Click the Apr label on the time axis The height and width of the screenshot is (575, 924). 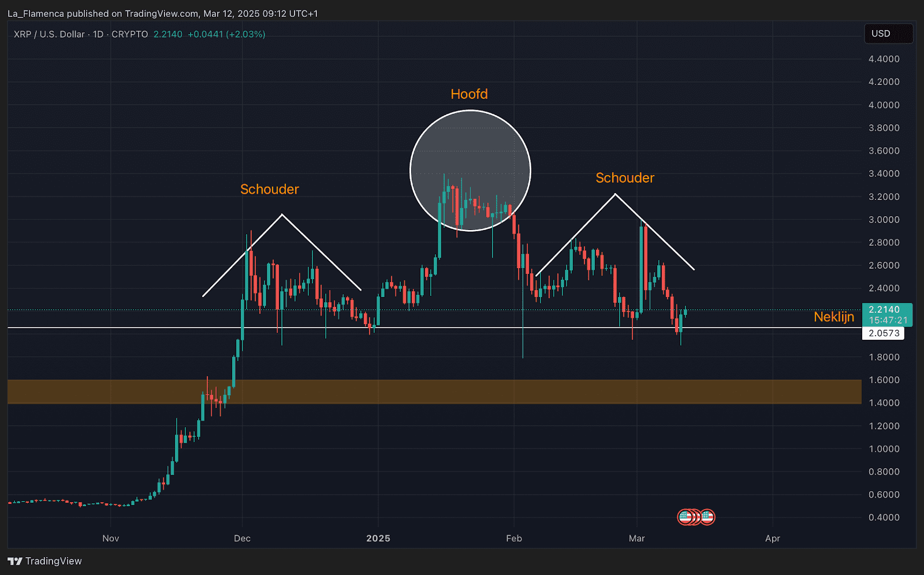pos(773,539)
